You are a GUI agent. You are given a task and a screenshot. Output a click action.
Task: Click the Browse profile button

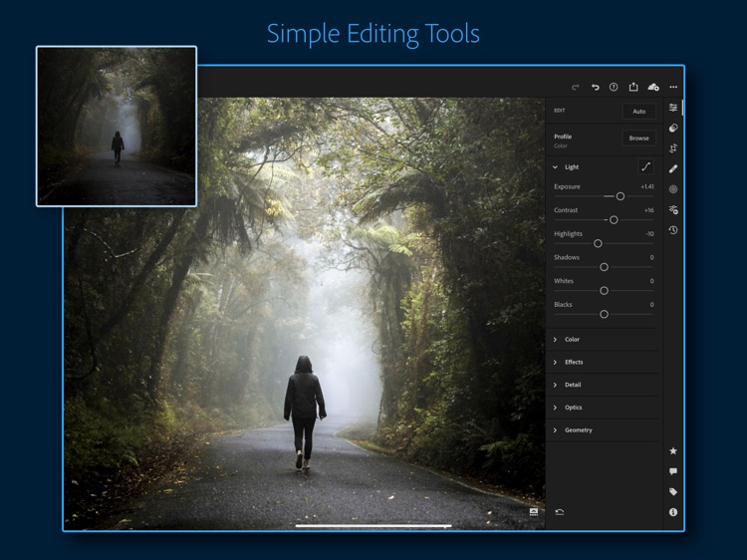[638, 139]
